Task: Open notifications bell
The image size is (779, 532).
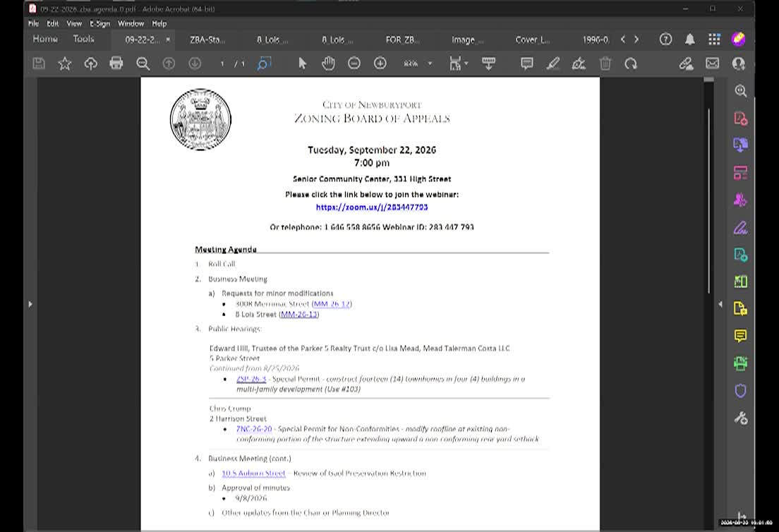Action: point(690,40)
